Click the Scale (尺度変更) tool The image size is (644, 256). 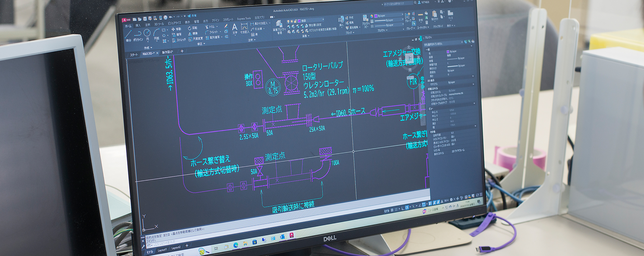pos(196,39)
